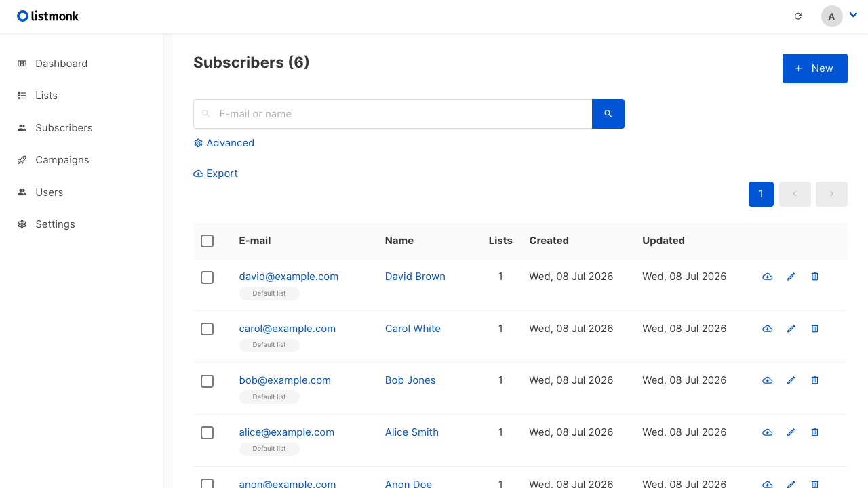
Task: Click the New subscriber button
Action: tap(815, 68)
